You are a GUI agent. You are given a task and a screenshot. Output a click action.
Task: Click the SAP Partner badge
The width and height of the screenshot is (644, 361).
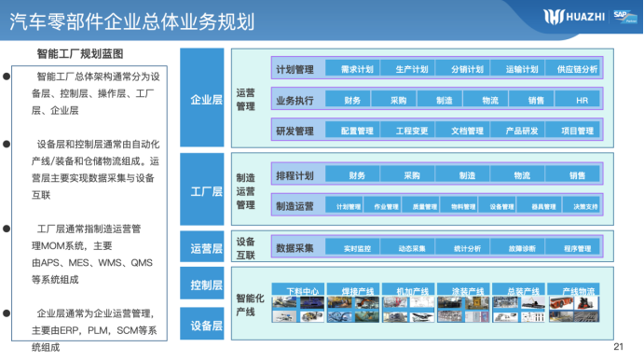pos(624,17)
